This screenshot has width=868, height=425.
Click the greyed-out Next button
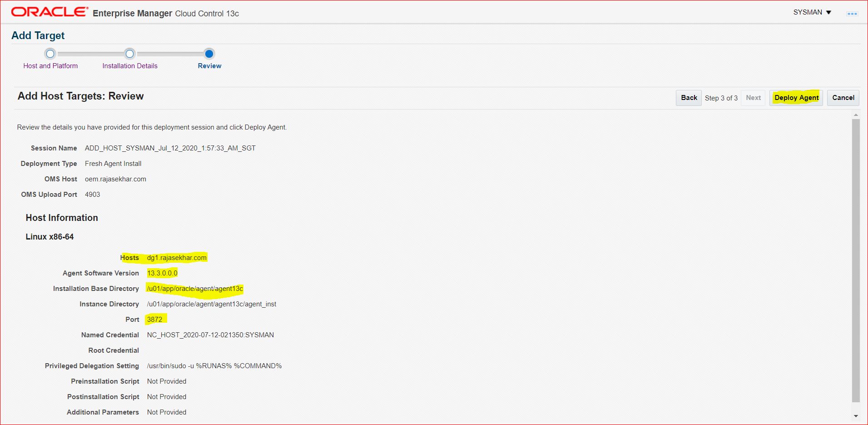click(x=753, y=98)
